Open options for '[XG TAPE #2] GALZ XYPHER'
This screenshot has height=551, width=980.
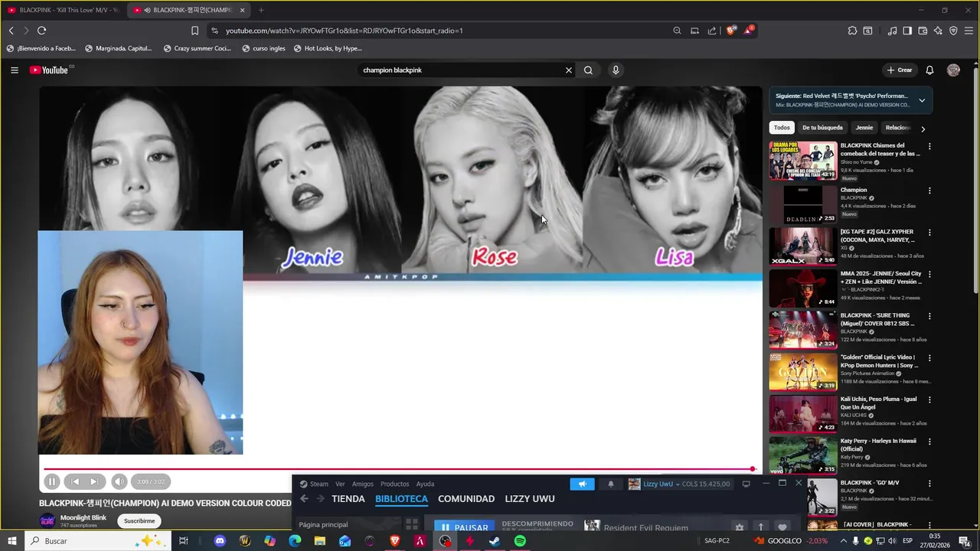[x=929, y=232]
